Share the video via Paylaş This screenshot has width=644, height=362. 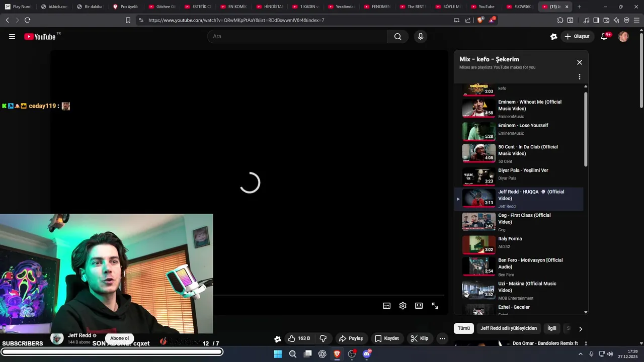pos(351,338)
